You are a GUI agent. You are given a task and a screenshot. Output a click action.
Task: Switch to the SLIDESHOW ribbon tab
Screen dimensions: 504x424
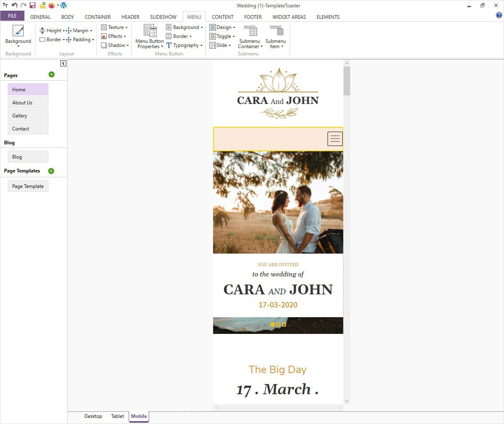(x=163, y=17)
